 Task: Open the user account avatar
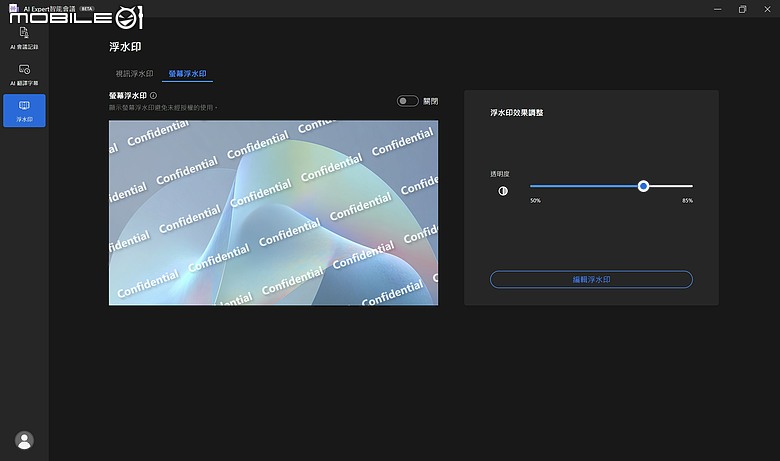pos(24,440)
